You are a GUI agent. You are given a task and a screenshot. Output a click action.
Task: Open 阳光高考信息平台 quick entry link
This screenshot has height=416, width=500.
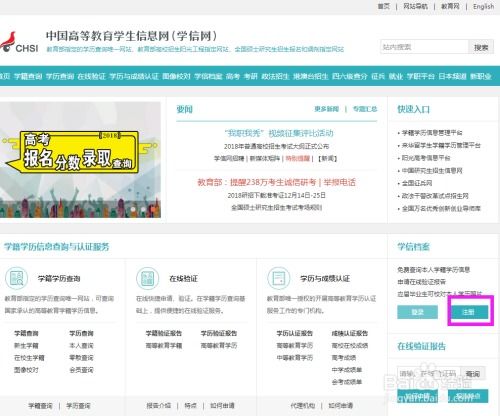point(426,158)
